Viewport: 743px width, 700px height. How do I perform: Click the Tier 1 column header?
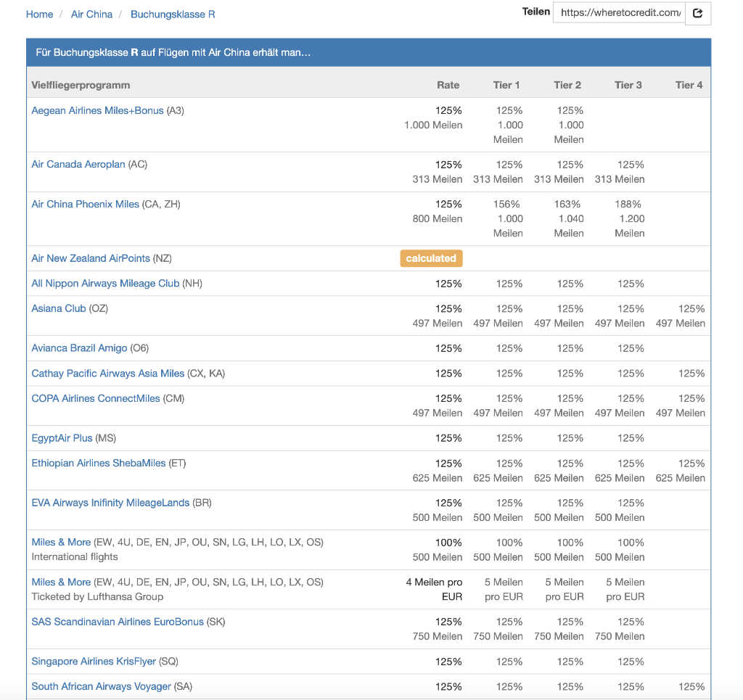click(x=506, y=86)
